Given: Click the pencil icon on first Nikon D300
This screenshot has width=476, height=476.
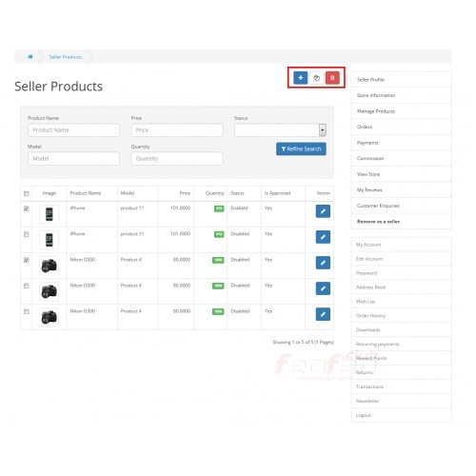Looking at the screenshot, I should pyautogui.click(x=323, y=263).
